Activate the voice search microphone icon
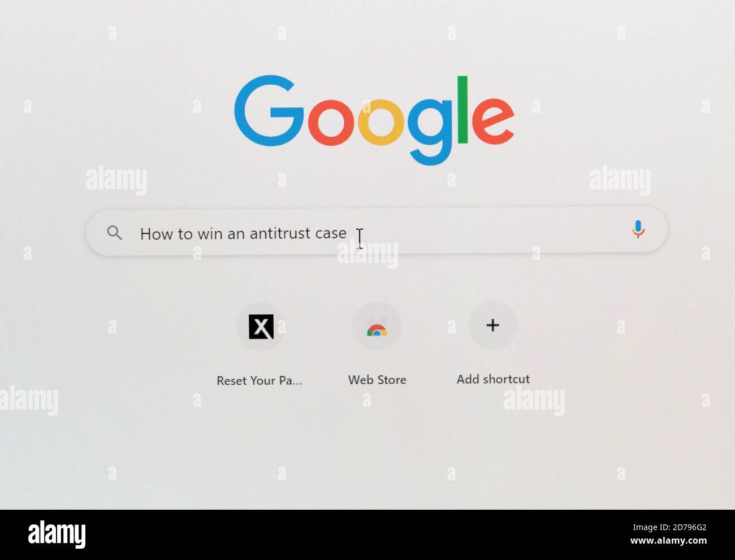735x560 pixels. point(638,229)
